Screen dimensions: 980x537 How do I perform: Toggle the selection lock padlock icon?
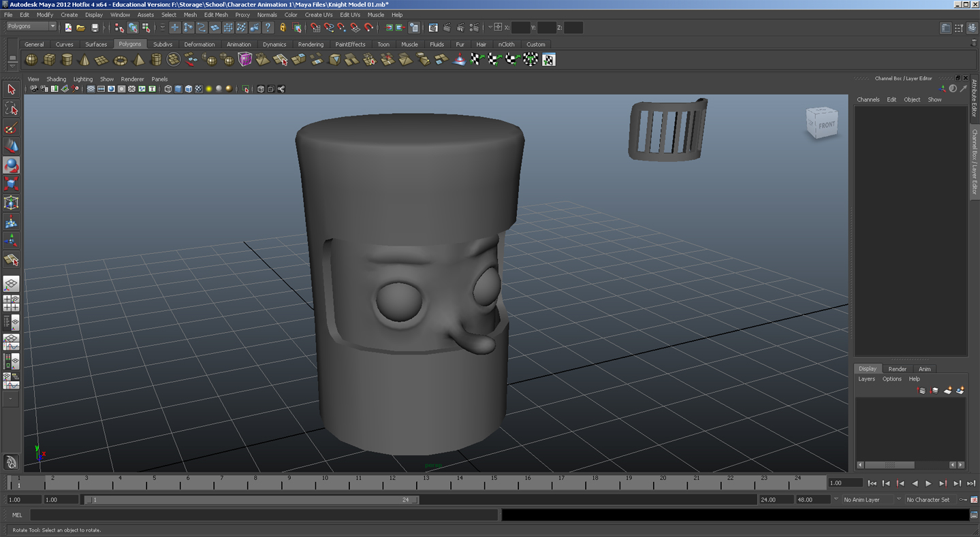point(283,27)
